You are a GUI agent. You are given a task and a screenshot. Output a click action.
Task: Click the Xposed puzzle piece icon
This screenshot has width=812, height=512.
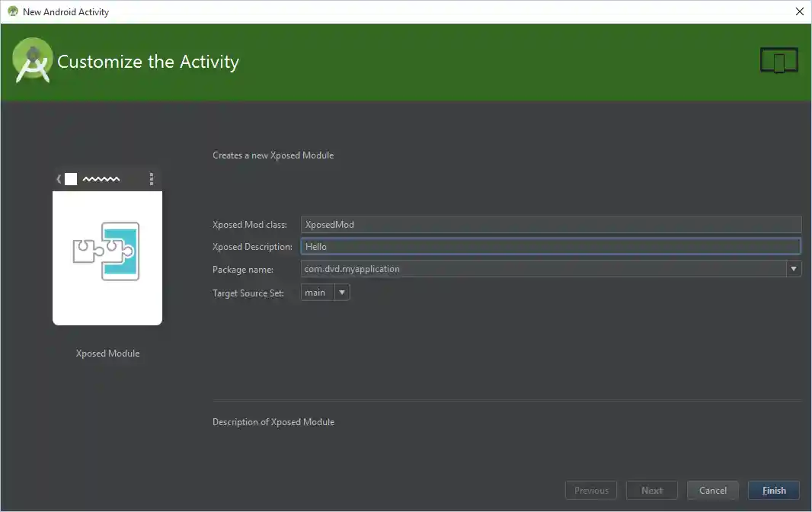(x=107, y=251)
